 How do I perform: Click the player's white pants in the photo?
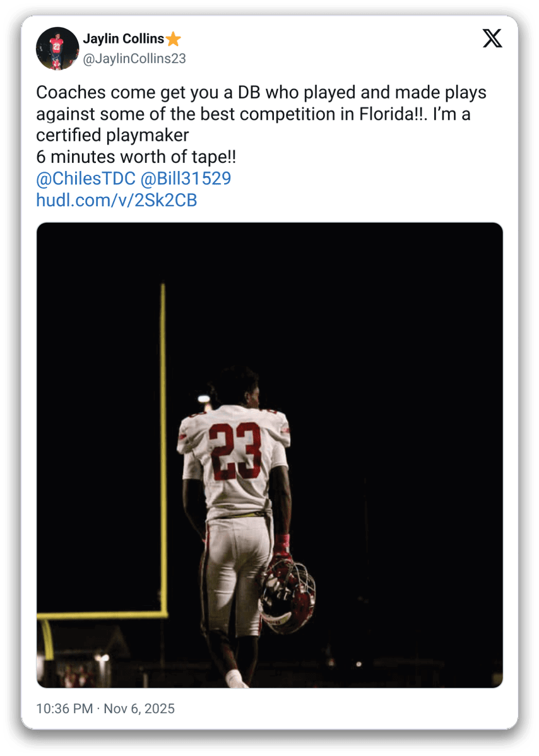[237, 562]
